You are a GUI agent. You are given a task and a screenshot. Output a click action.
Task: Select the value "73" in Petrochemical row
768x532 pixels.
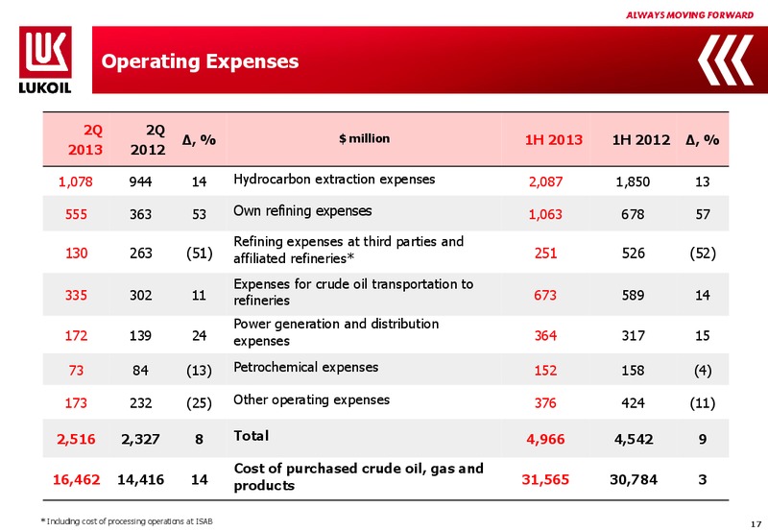pyautogui.click(x=76, y=371)
